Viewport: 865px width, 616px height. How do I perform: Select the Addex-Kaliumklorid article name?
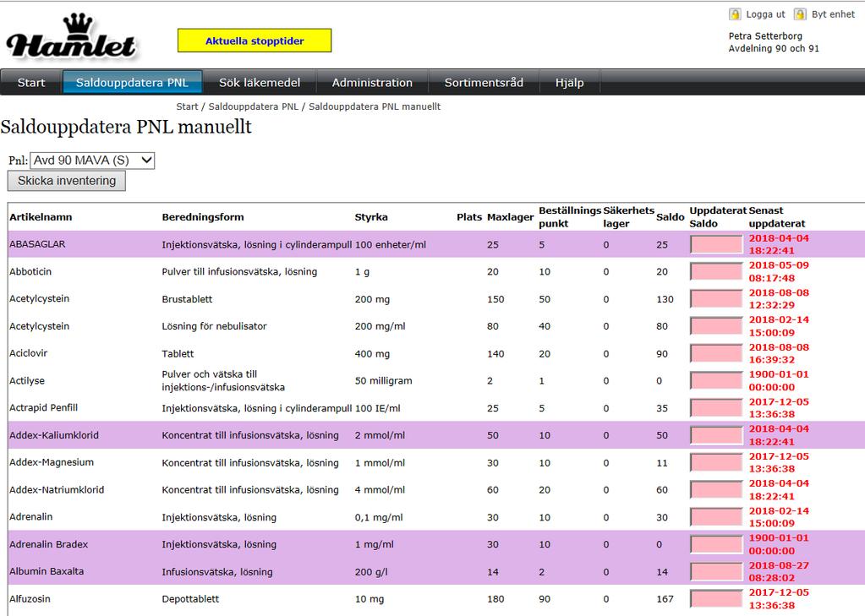pos(54,435)
